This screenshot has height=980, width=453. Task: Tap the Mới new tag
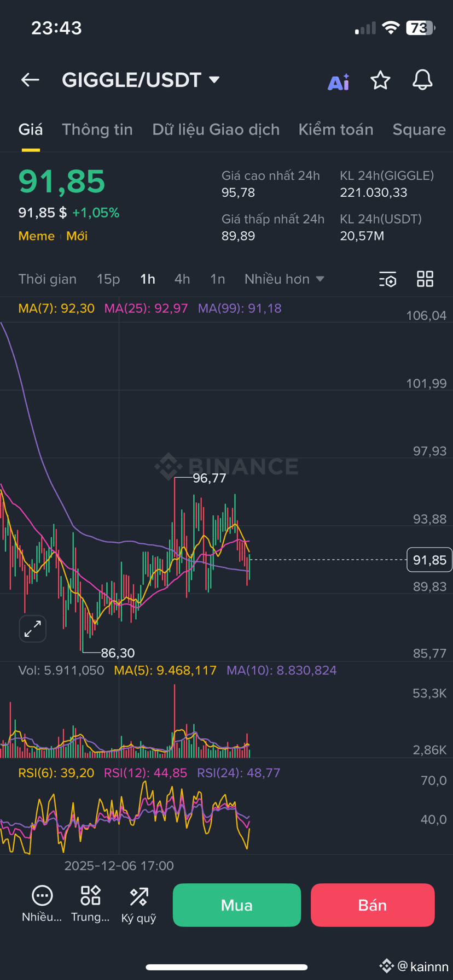pyautogui.click(x=77, y=236)
